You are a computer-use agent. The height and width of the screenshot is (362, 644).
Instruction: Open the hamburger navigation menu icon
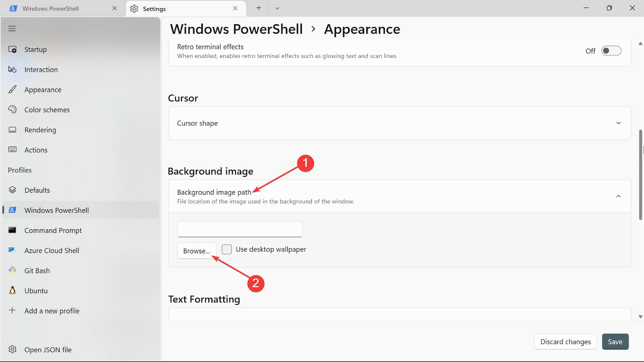pyautogui.click(x=12, y=29)
